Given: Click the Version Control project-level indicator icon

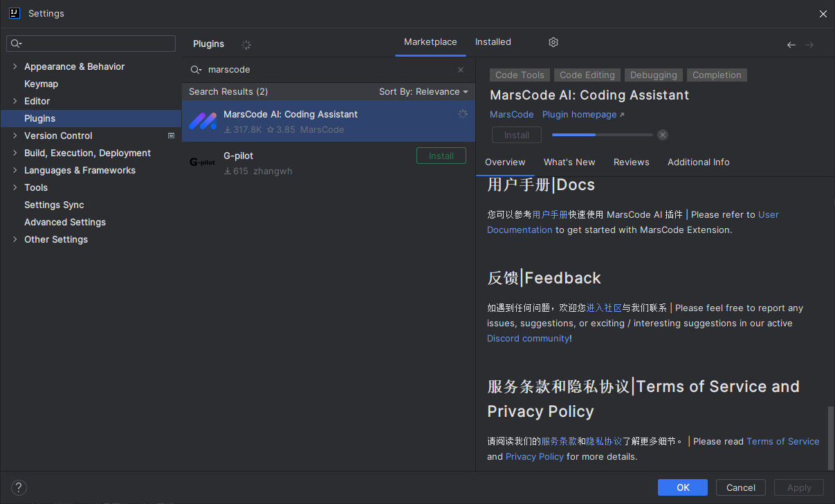Looking at the screenshot, I should pos(171,136).
